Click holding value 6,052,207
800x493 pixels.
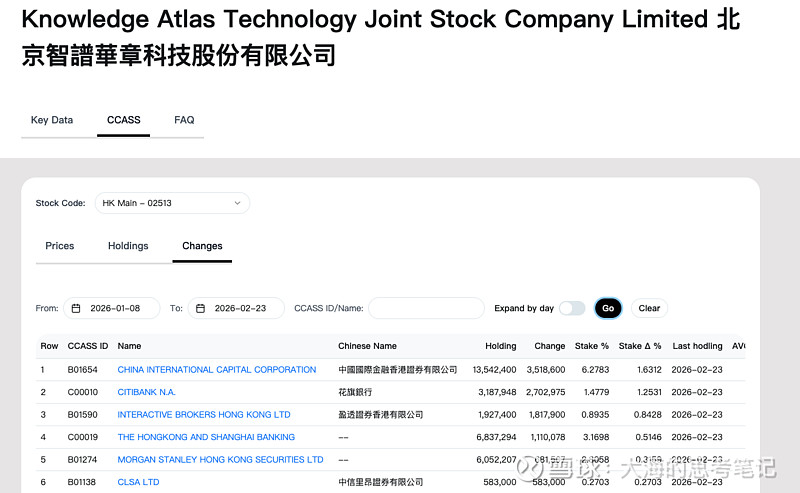point(496,459)
